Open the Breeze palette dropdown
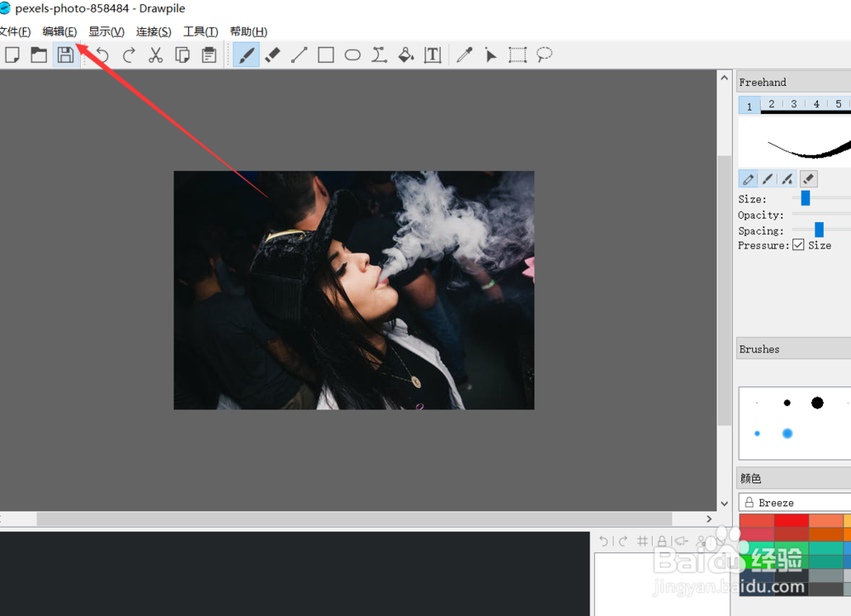The height and width of the screenshot is (616, 851). pyautogui.click(x=795, y=503)
